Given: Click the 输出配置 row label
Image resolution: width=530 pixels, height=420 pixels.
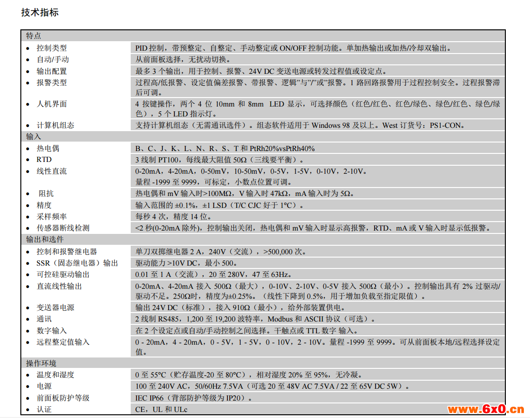Looking at the screenshot, I should (x=52, y=71).
